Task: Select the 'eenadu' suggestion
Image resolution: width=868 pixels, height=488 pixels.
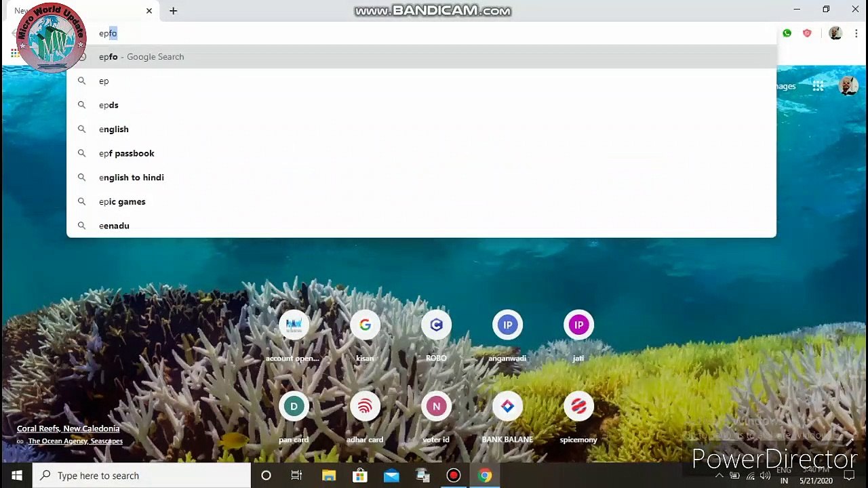Action: point(421,226)
